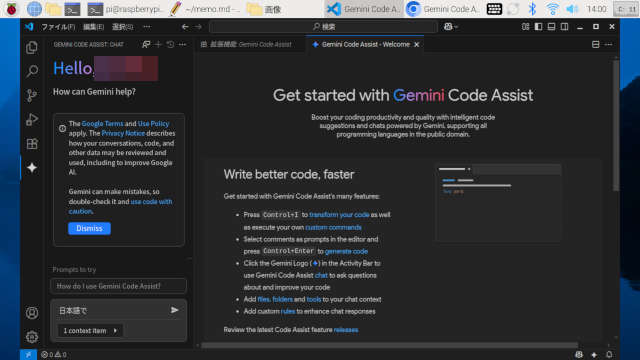This screenshot has height=360, width=640.
Task: Switch to the memo.md taskbar window
Action: point(205,9)
